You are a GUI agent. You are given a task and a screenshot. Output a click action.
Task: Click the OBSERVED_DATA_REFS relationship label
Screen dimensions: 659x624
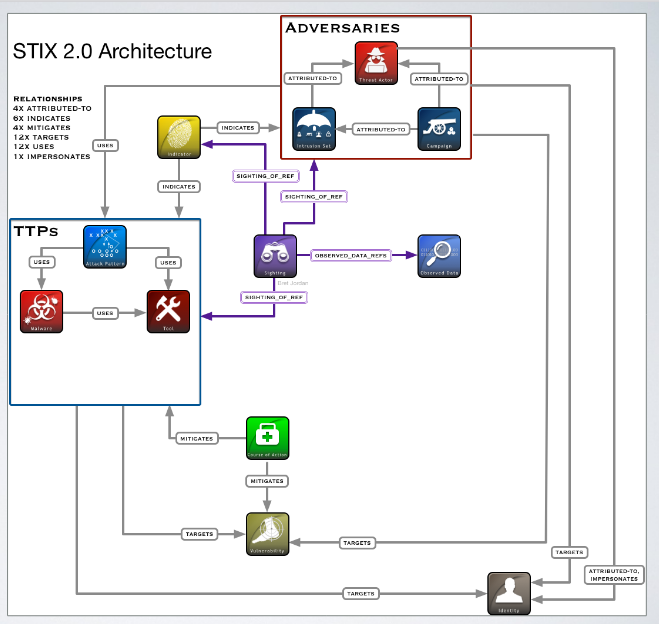(351, 255)
